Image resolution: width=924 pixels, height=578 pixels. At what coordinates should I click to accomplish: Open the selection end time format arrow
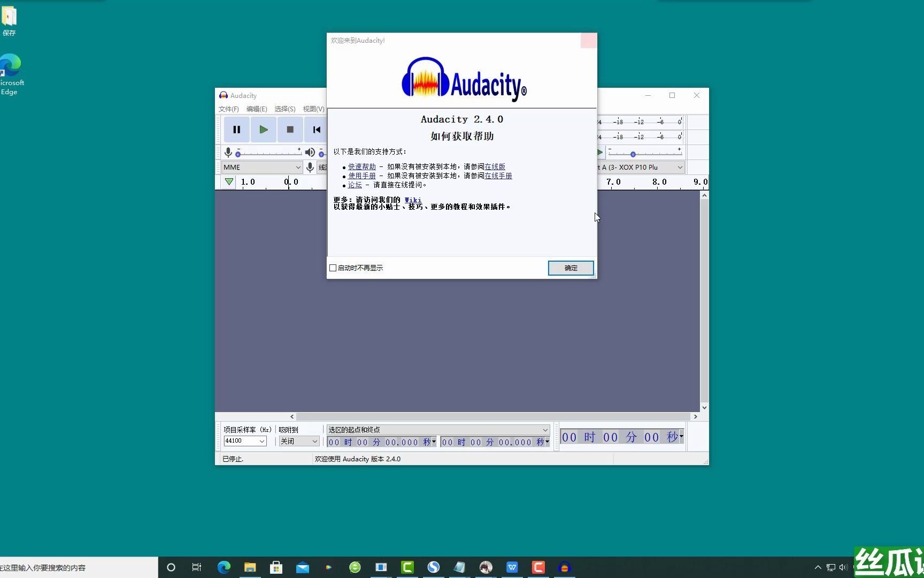pos(547,442)
